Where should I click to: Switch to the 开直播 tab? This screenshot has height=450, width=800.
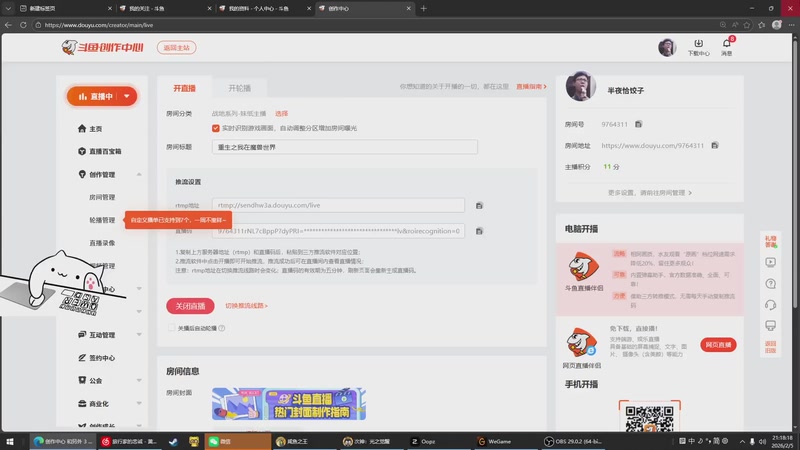[184, 88]
